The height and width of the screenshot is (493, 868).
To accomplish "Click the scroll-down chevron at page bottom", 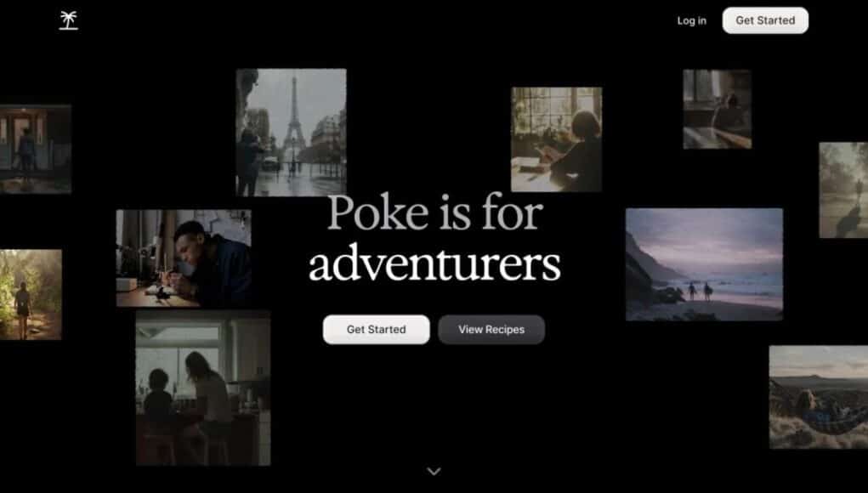I will coord(434,471).
